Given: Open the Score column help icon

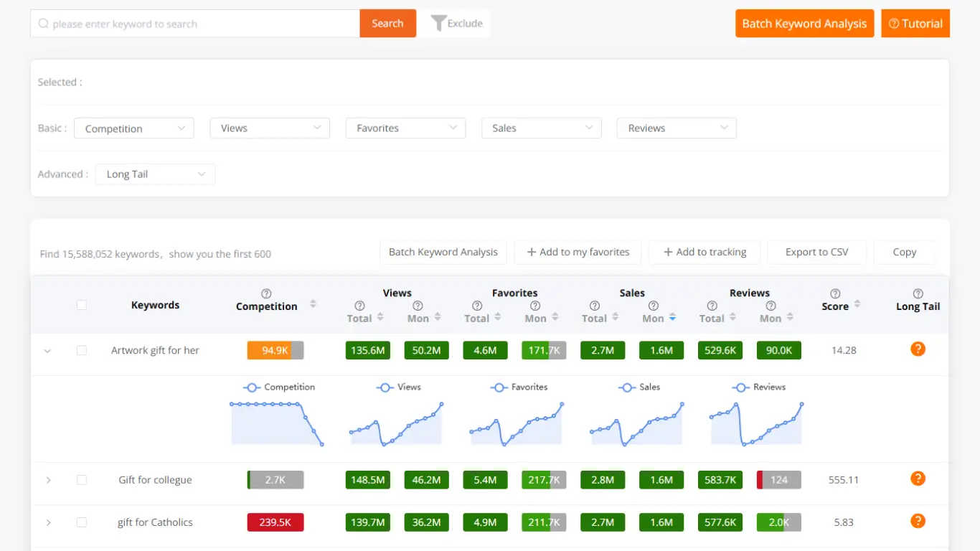Looking at the screenshot, I should [x=834, y=293].
